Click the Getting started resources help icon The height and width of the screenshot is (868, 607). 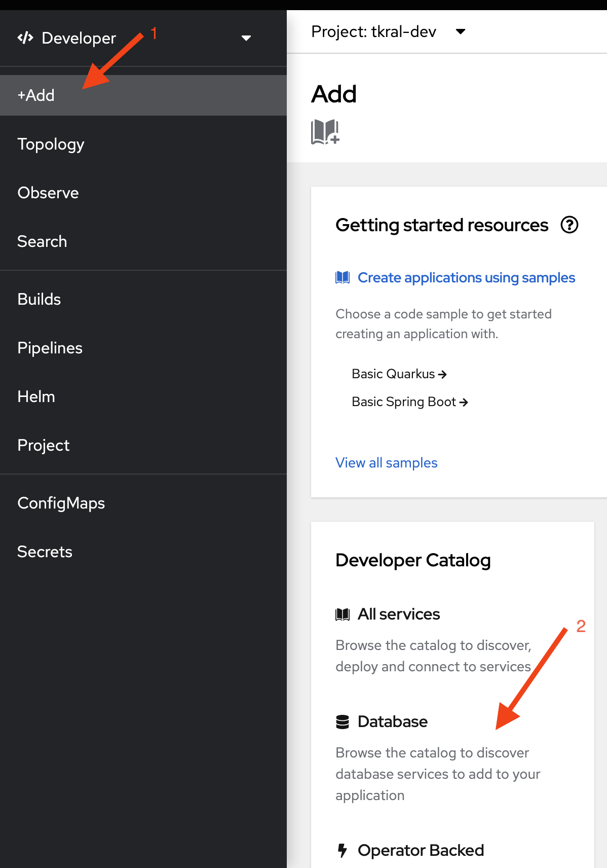[x=569, y=225]
